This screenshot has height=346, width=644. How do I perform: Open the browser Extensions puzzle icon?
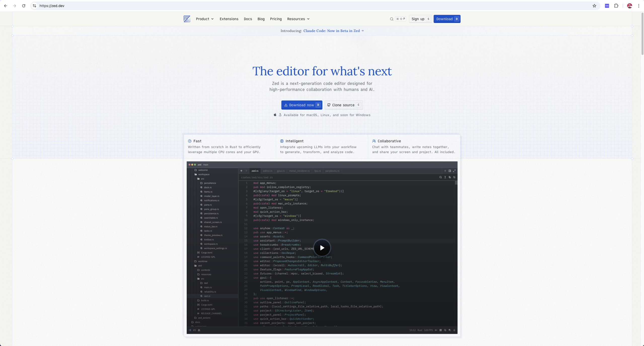[616, 6]
